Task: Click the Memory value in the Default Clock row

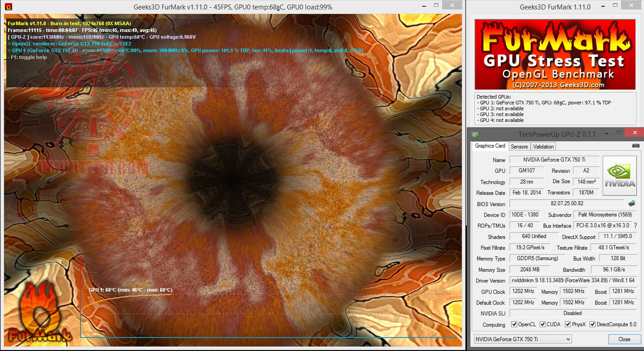Action: pos(574,302)
